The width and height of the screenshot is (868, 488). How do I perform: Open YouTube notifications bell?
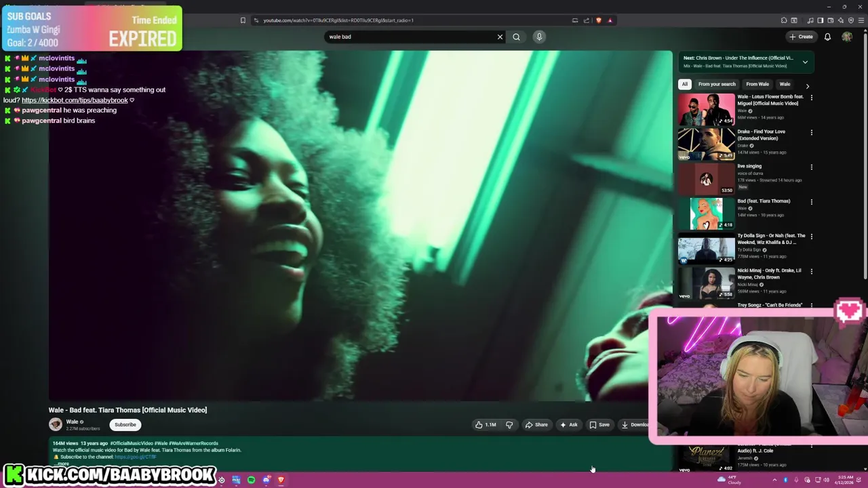point(827,37)
